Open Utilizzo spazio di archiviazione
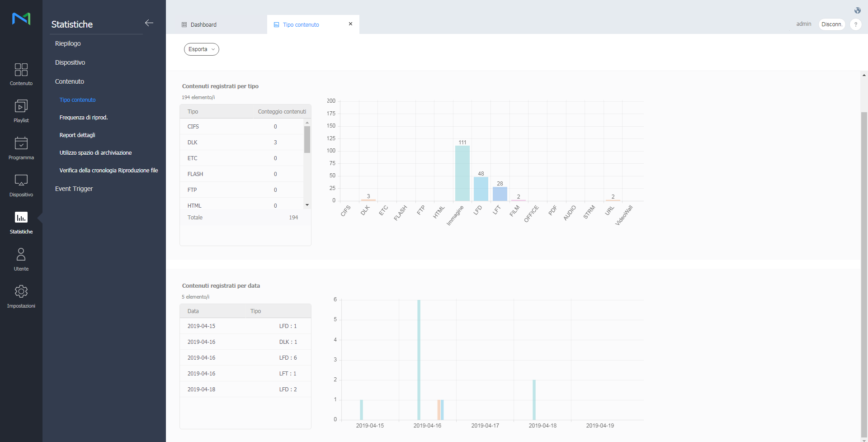868x442 pixels. [95, 153]
